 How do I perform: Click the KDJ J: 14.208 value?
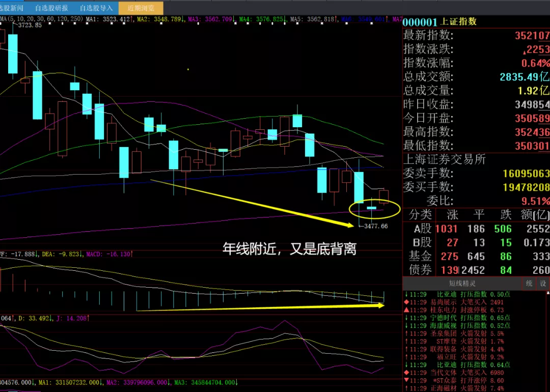[73, 318]
